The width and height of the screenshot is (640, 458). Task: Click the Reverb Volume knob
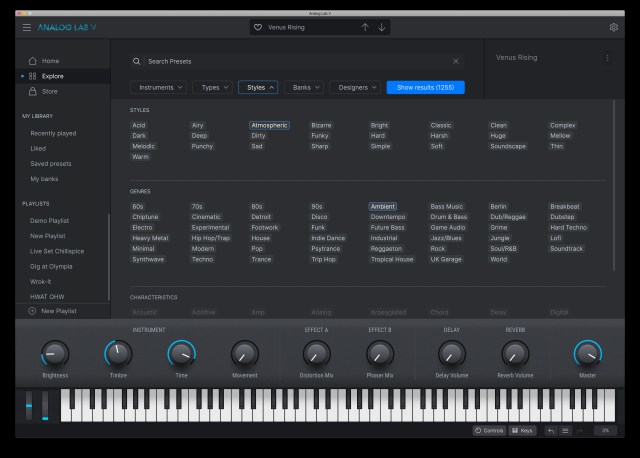[515, 354]
